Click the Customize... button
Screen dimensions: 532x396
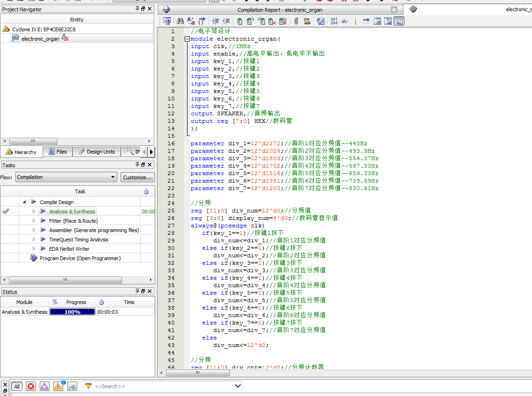click(x=137, y=177)
